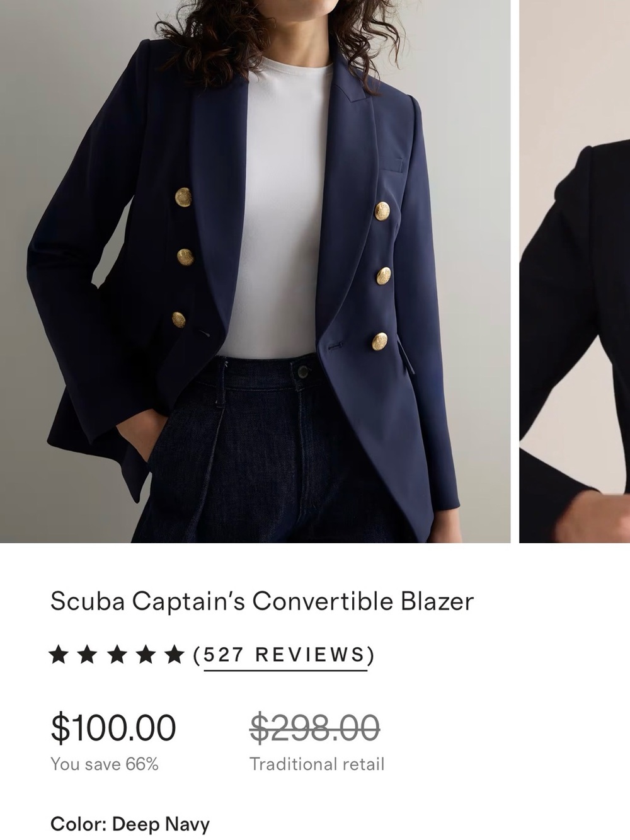Click the Scuba Captain's Convertible Blazer title
The image size is (630, 840).
click(x=263, y=601)
